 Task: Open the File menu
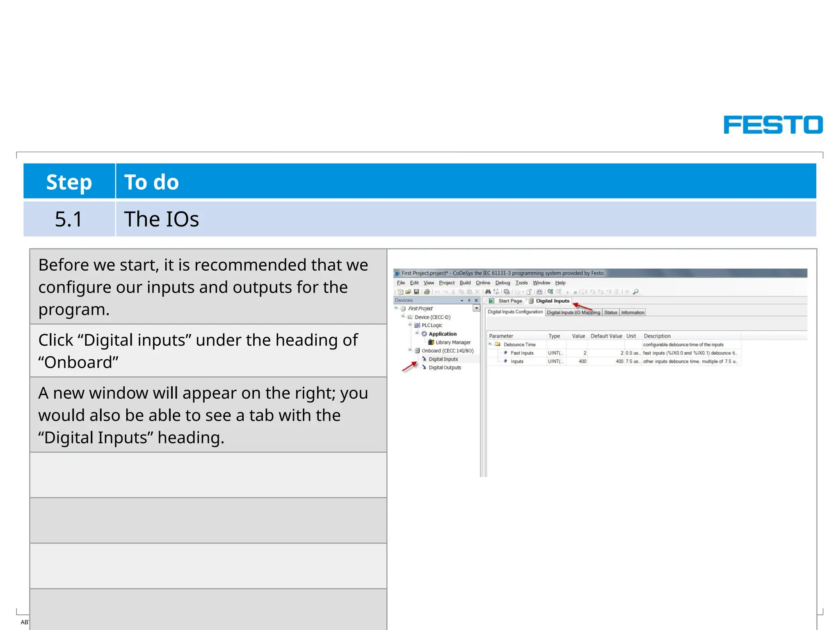[401, 283]
